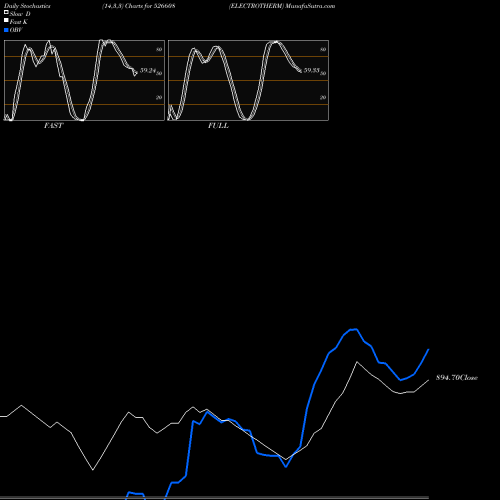Click the 50 axis label in FAST chart
500x500 pixels.
(159, 73)
